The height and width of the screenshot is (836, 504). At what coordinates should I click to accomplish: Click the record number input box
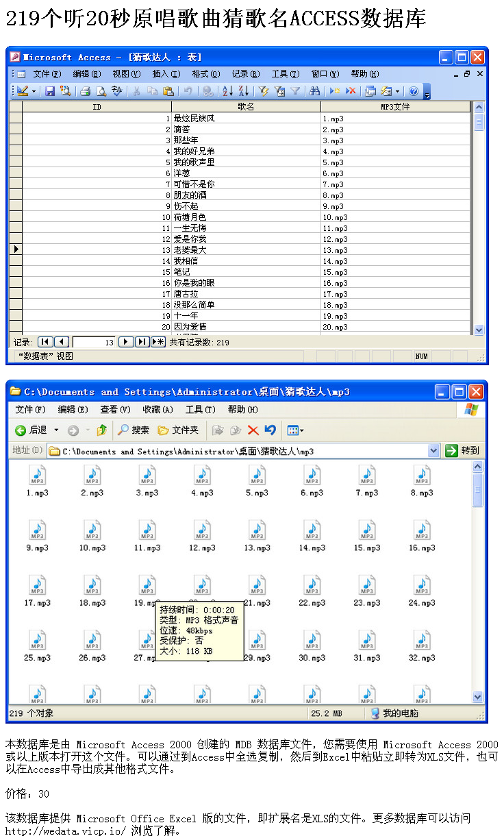94,342
